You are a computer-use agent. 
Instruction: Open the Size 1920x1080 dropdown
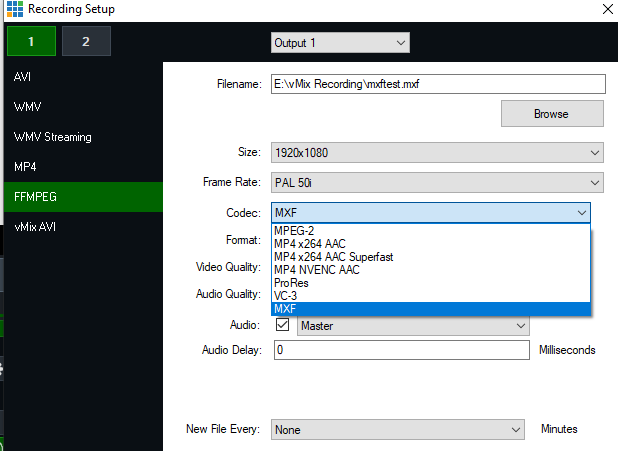tap(437, 153)
